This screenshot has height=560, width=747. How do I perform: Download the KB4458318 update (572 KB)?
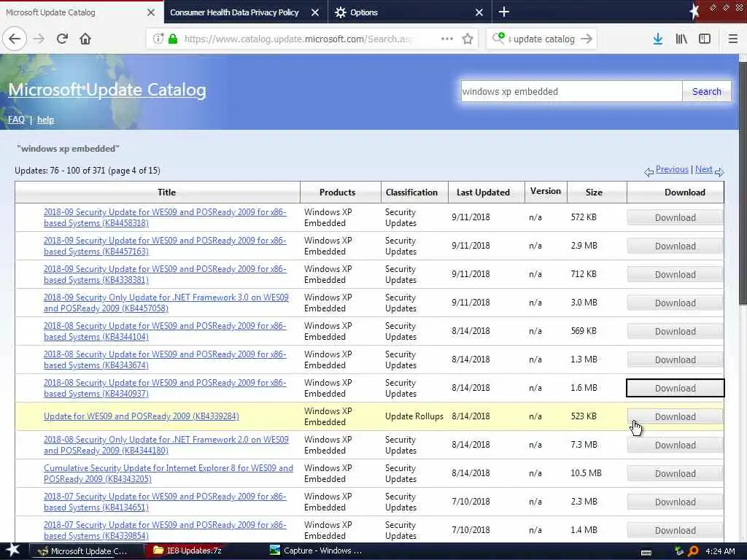675,217
